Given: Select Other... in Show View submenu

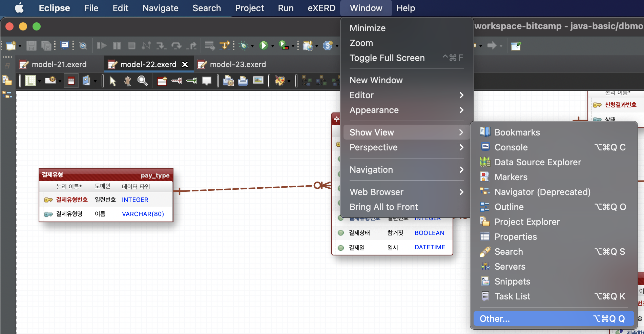Looking at the screenshot, I should (x=554, y=319).
